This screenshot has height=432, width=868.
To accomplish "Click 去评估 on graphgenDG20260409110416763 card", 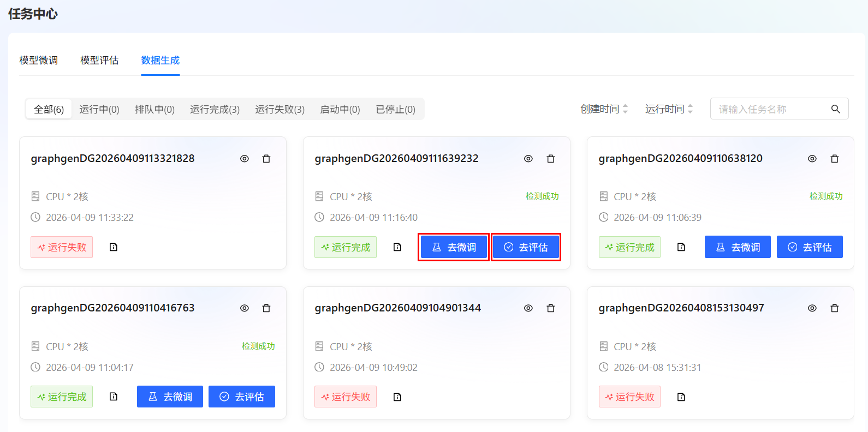I will (x=242, y=397).
